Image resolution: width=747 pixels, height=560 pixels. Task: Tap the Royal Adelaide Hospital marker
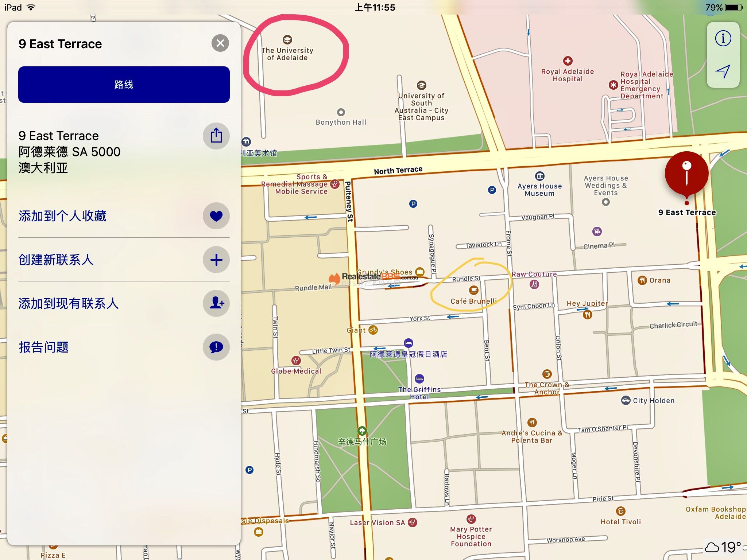(568, 61)
